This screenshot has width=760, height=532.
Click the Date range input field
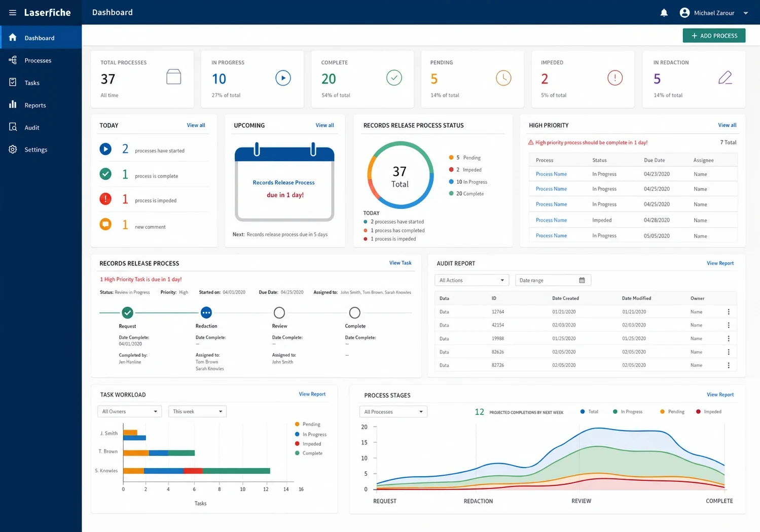[553, 280]
